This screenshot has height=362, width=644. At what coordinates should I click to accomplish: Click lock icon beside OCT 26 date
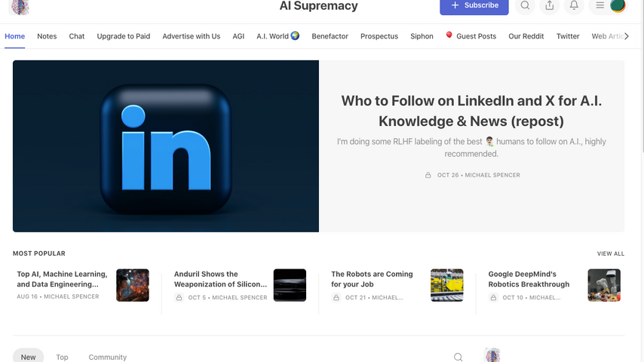tap(428, 175)
